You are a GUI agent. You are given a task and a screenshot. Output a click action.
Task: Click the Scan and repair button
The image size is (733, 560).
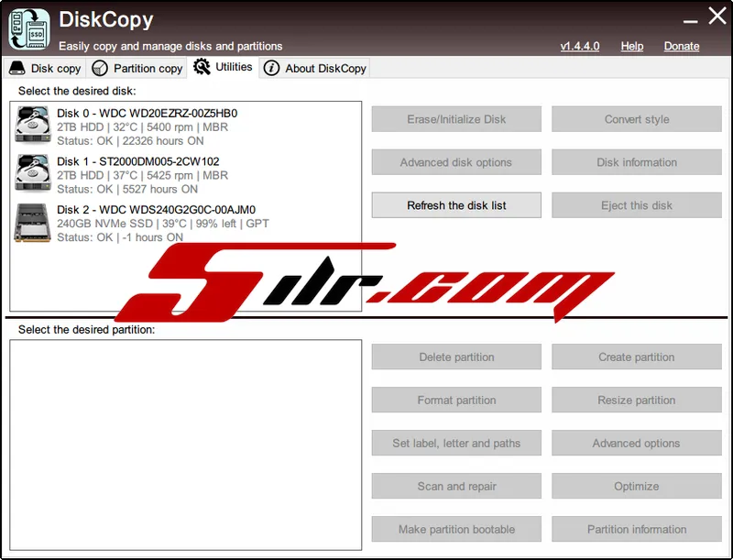pos(456,486)
